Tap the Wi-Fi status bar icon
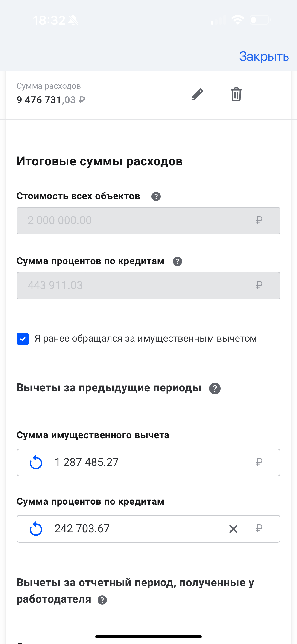Image resolution: width=297 pixels, height=644 pixels. pyautogui.click(x=238, y=20)
